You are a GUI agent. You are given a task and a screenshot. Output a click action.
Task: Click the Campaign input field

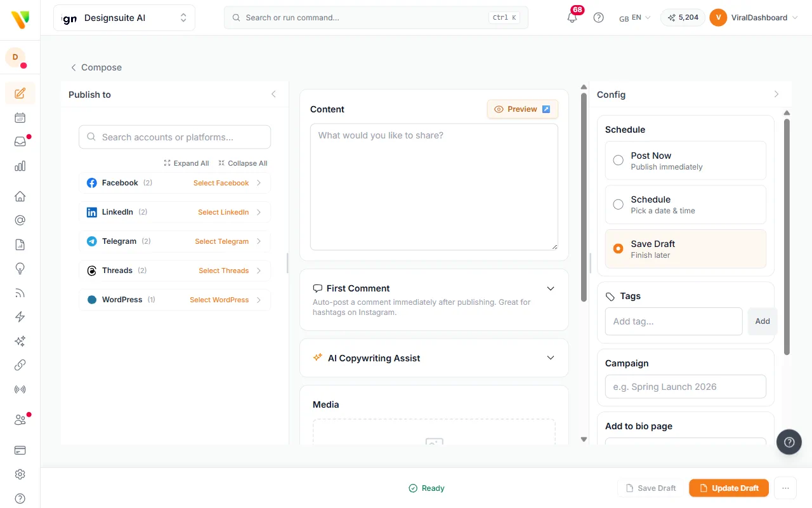[x=686, y=387]
